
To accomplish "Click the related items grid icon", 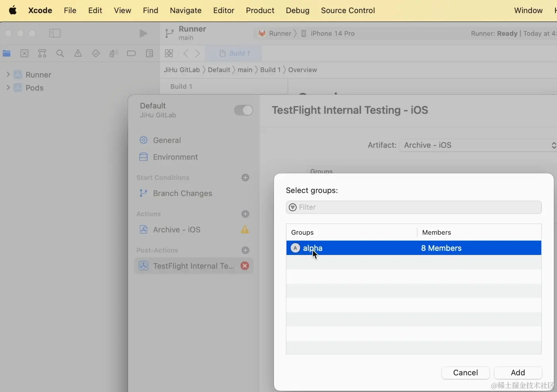I will click(169, 53).
